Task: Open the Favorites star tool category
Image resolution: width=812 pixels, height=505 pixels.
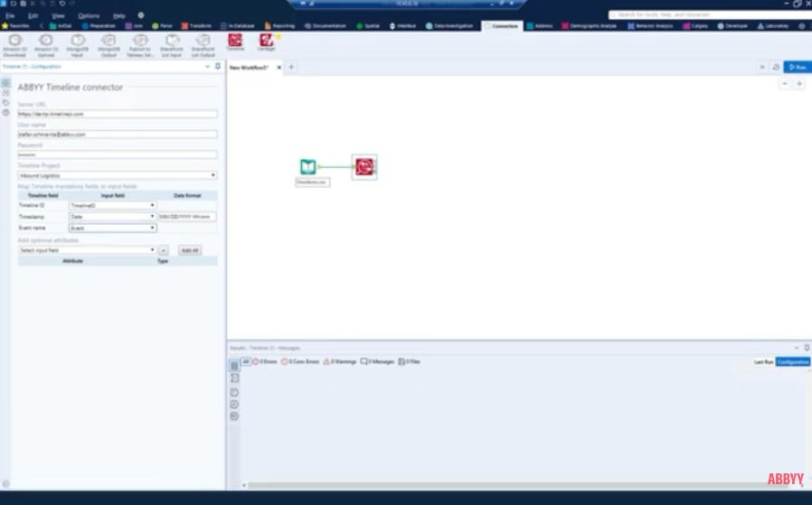Action: pos(15,26)
